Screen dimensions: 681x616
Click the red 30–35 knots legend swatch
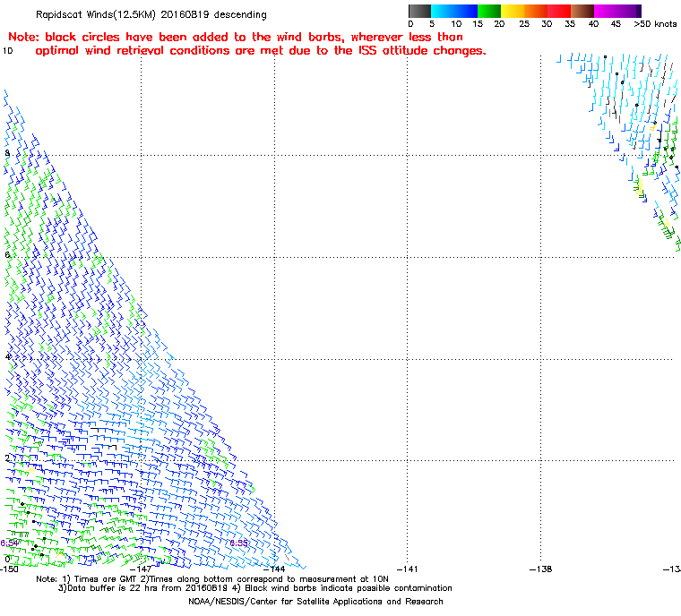click(x=559, y=11)
